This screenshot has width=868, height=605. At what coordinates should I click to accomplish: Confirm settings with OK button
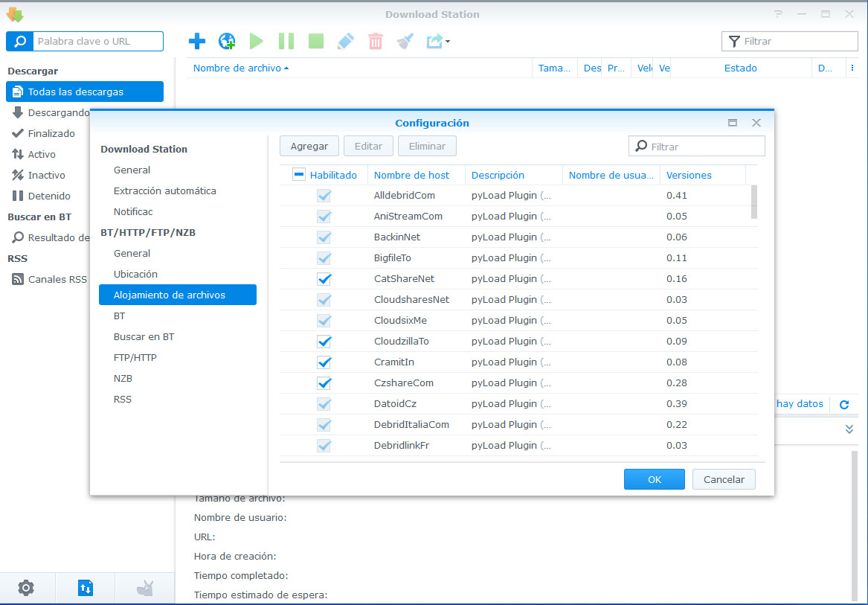pyautogui.click(x=655, y=479)
